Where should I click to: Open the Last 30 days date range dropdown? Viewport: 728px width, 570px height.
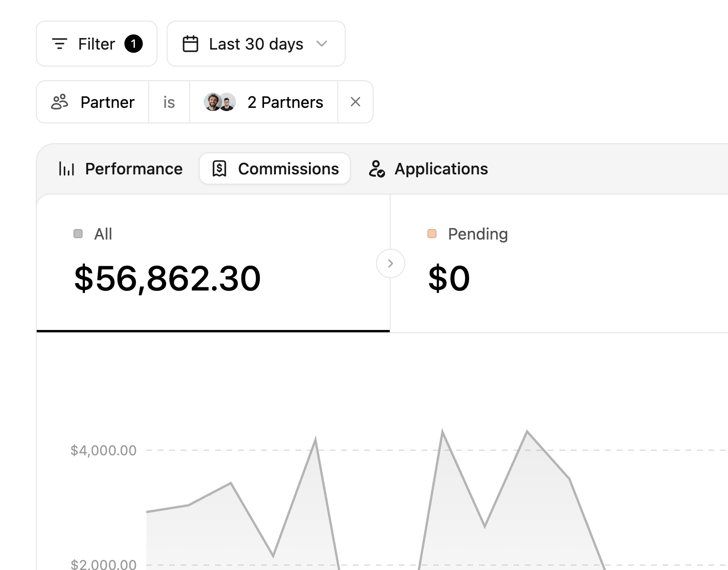pos(256,44)
